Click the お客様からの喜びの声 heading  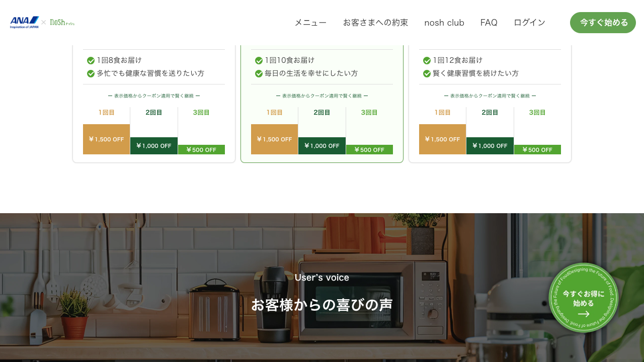(x=322, y=305)
